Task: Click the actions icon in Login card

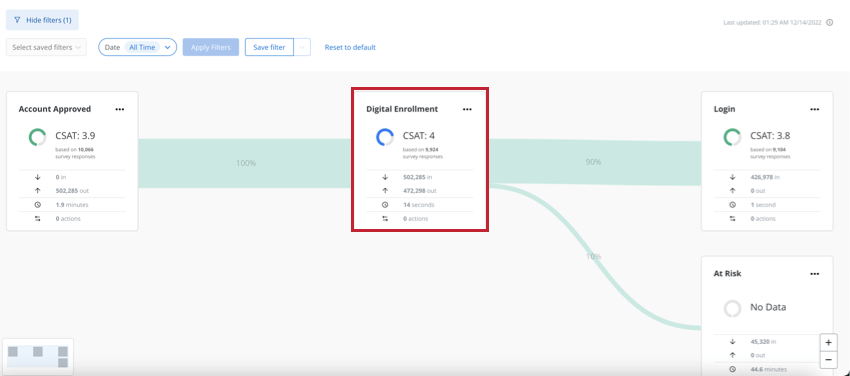Action: pos(732,219)
